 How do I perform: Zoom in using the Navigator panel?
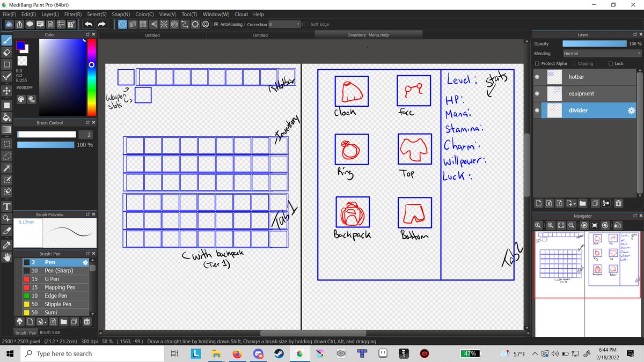click(551, 225)
